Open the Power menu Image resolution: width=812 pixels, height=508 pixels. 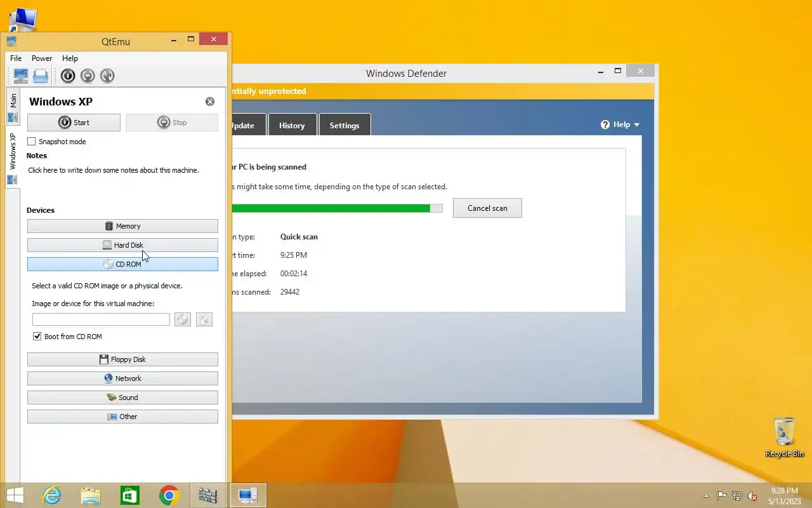[42, 58]
